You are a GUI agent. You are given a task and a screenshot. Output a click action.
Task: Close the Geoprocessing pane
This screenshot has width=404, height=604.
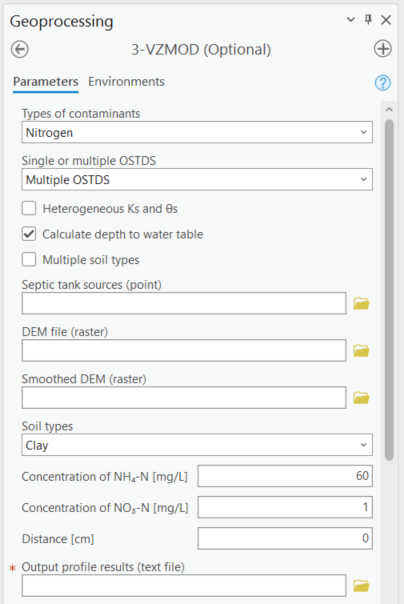(x=386, y=20)
